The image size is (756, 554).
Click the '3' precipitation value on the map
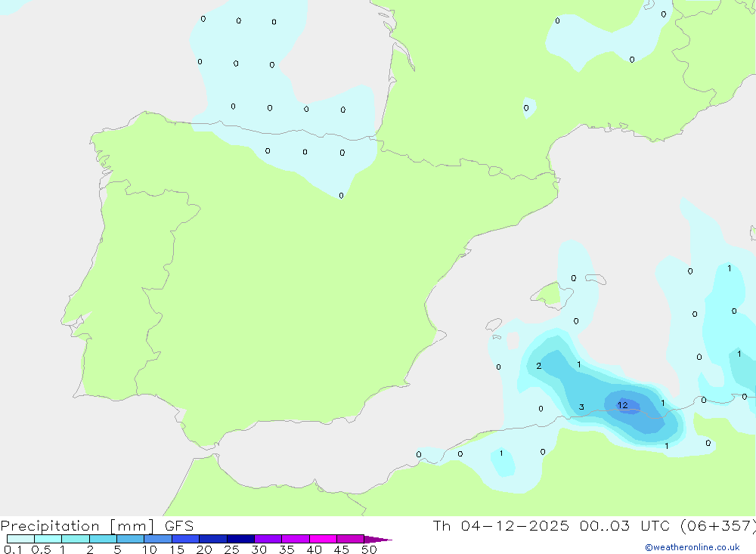pyautogui.click(x=581, y=407)
